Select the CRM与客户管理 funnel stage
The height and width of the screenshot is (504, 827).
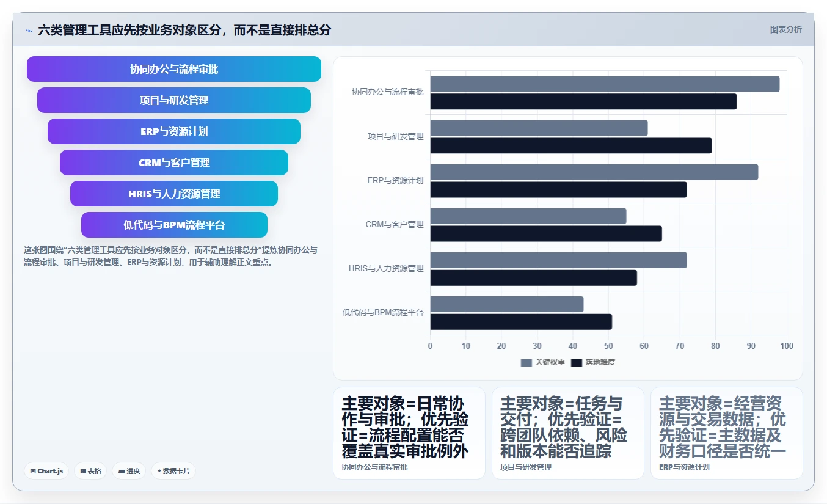pyautogui.click(x=174, y=163)
